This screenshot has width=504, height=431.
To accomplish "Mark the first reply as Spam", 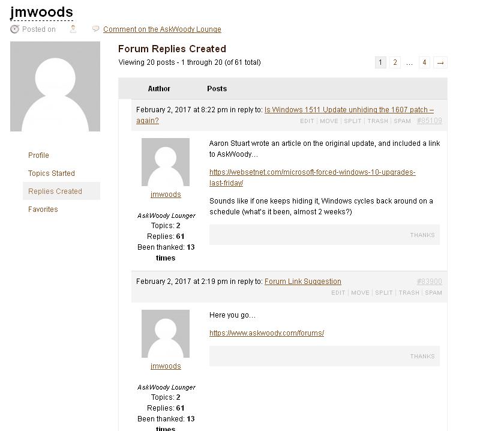I will click(x=402, y=121).
